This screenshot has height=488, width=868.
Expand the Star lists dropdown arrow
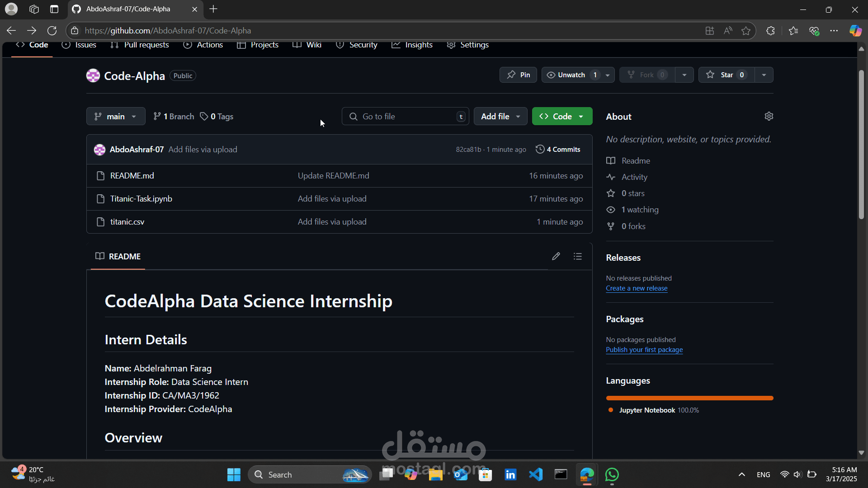(764, 75)
